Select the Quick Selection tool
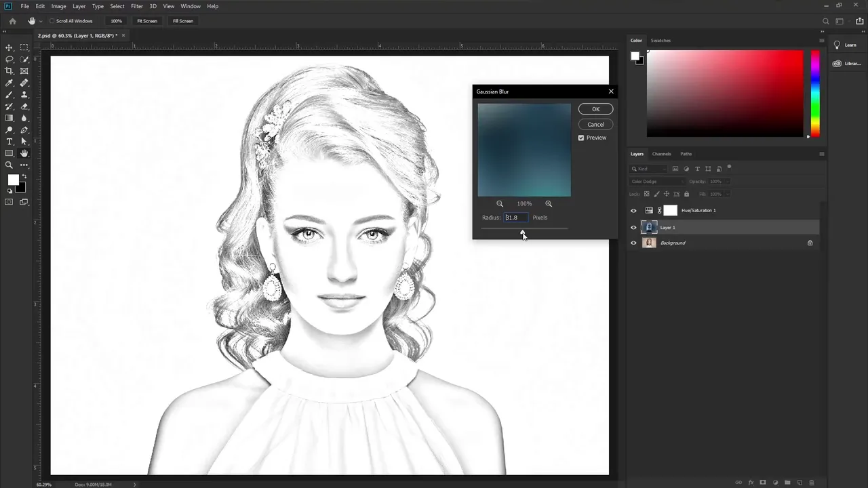Viewport: 868px width, 488px height. tap(24, 59)
